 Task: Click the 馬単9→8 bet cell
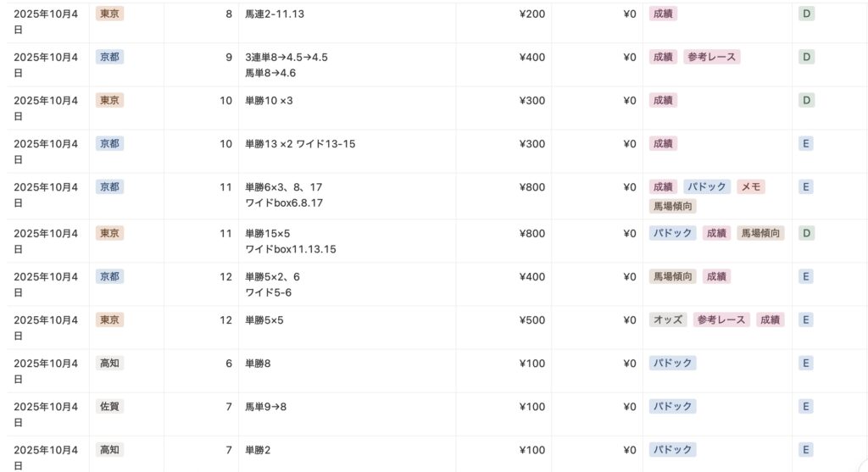point(265,407)
